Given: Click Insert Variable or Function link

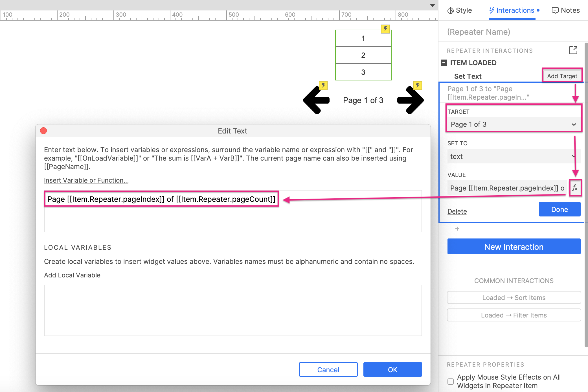Looking at the screenshot, I should pos(86,180).
